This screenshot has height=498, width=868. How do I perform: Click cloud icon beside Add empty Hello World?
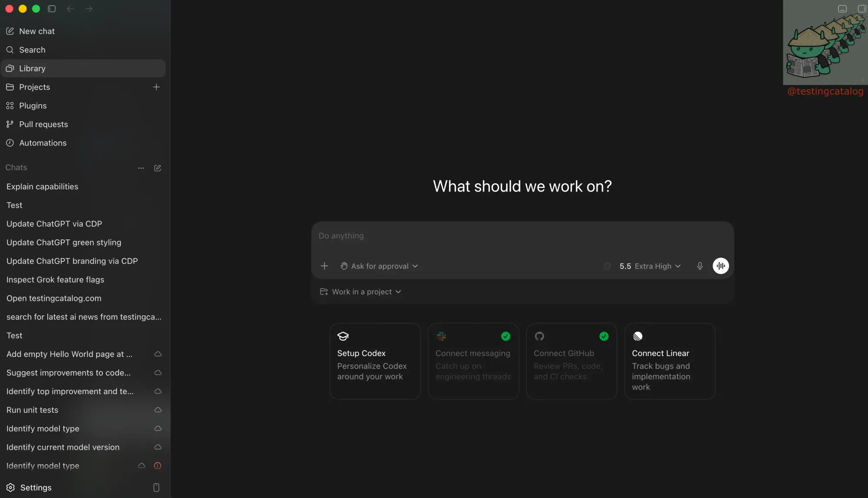(x=158, y=354)
